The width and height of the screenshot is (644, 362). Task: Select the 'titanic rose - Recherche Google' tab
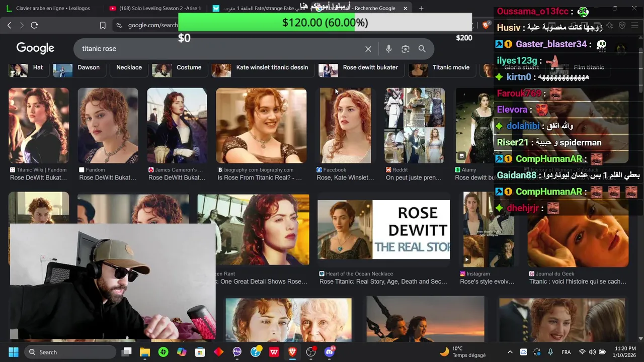(361, 8)
